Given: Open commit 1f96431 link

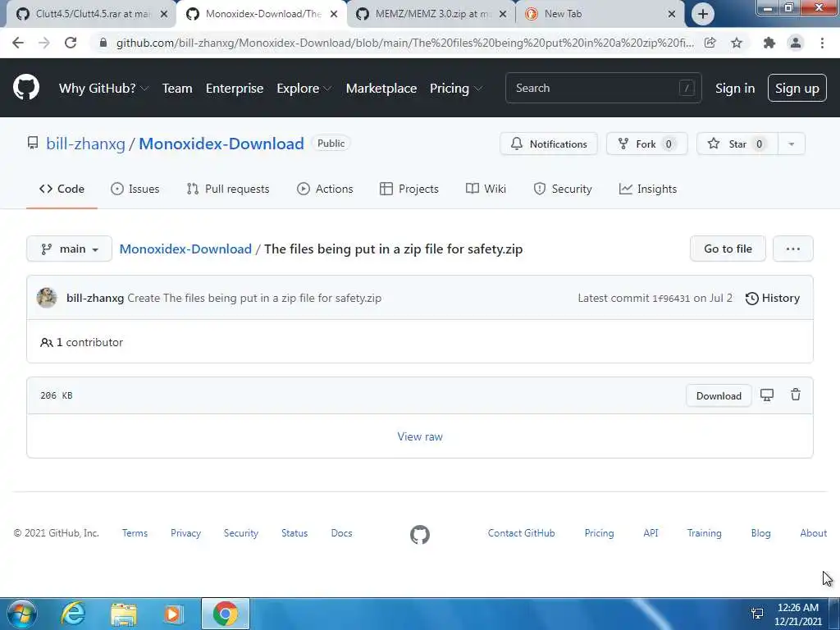Looking at the screenshot, I should [671, 299].
